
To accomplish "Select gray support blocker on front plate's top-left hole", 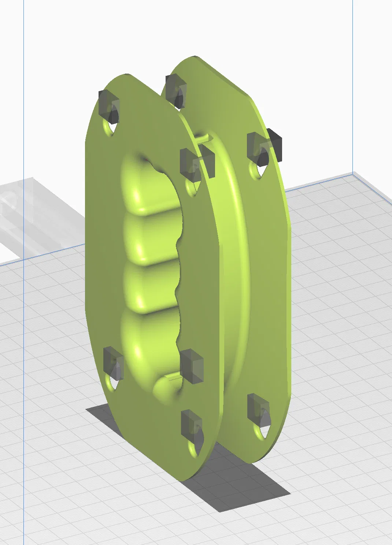I will point(109,107).
